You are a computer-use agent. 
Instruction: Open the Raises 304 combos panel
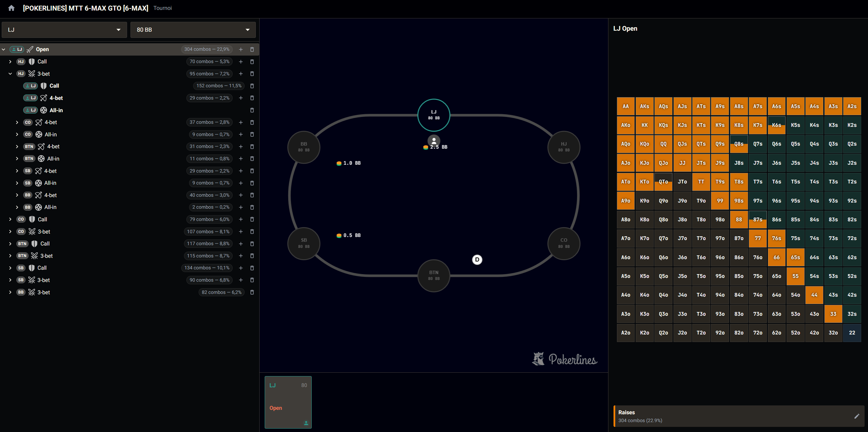pyautogui.click(x=739, y=416)
